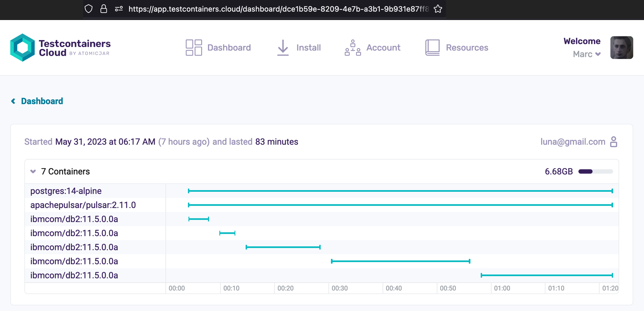The height and width of the screenshot is (311, 644).
Task: Collapse the 7 Containers section
Action: 33,171
